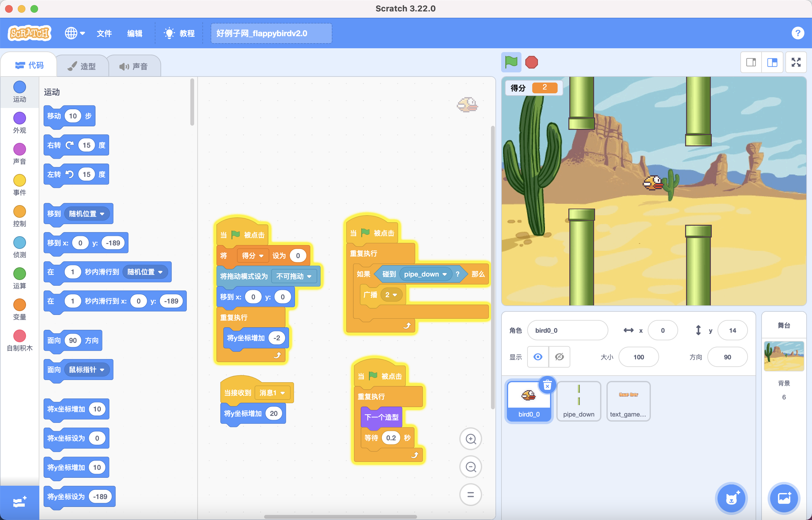Open the 消息1 dropdown in 当接收到 block
This screenshot has height=520, width=812.
[272, 393]
